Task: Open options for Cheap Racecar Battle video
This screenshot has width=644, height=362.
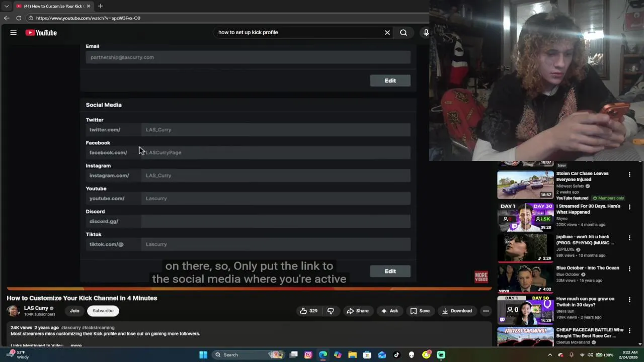Action: point(629,331)
